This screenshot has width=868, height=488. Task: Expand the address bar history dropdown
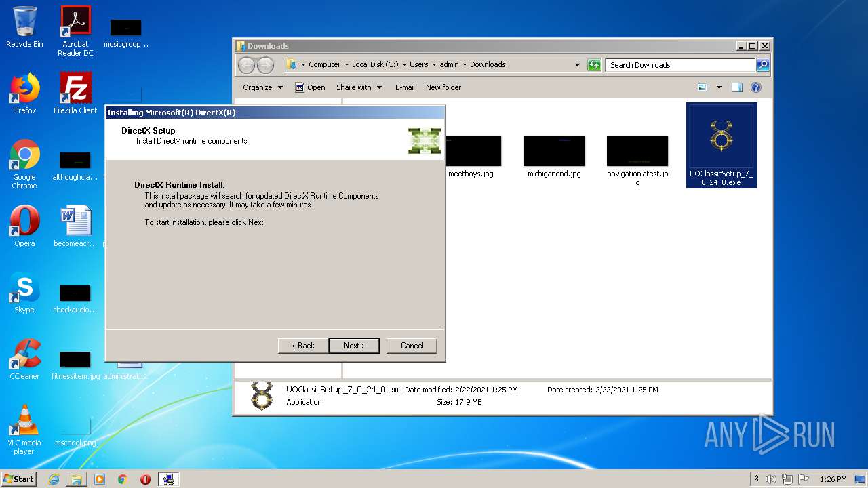pos(577,65)
